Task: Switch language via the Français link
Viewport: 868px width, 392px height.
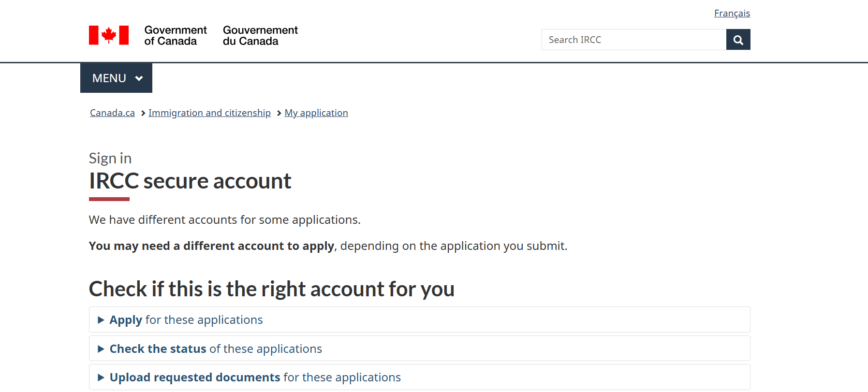Action: (732, 13)
